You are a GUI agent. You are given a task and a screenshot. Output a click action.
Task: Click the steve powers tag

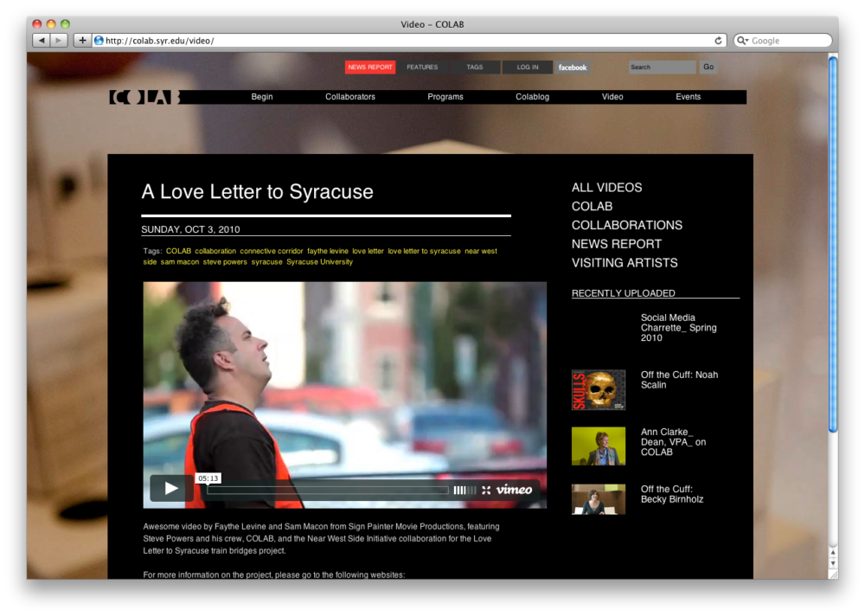click(225, 262)
